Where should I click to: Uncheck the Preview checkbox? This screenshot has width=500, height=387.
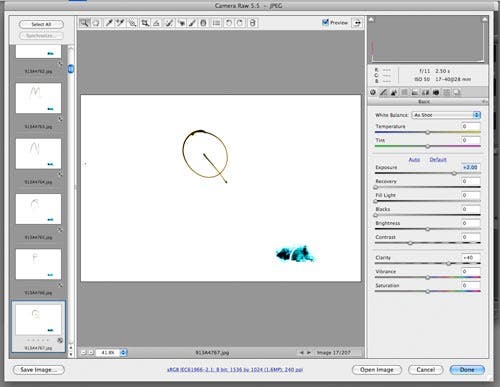pyautogui.click(x=325, y=22)
